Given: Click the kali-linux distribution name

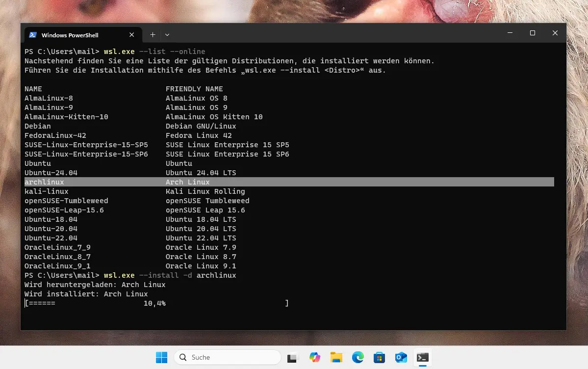Looking at the screenshot, I should point(47,191).
